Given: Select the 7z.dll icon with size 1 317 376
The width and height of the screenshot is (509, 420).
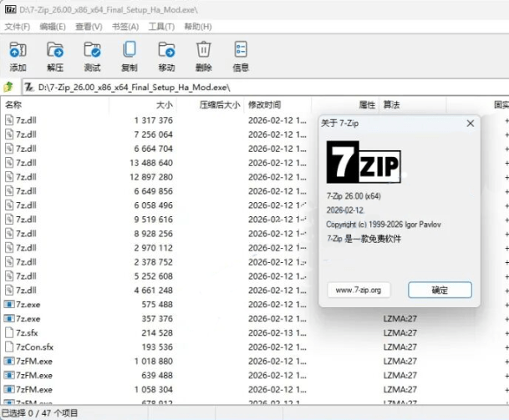Looking at the screenshot, I should pos(9,120).
